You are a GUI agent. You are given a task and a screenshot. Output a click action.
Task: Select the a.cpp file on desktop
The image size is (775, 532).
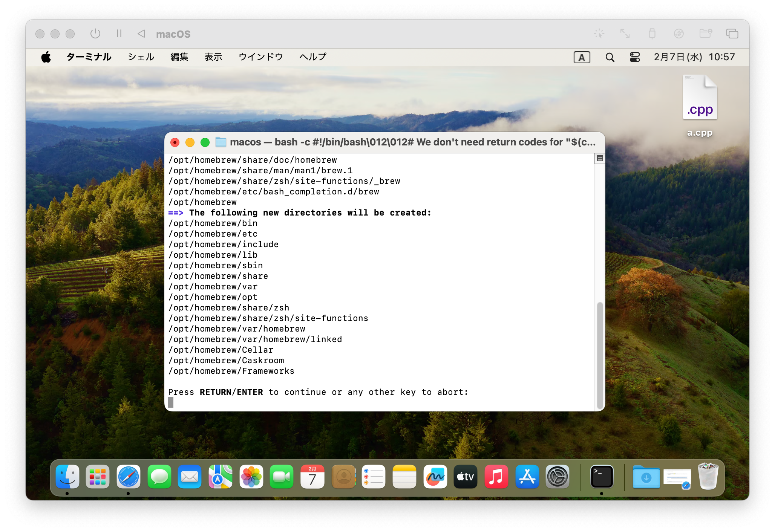click(x=700, y=99)
